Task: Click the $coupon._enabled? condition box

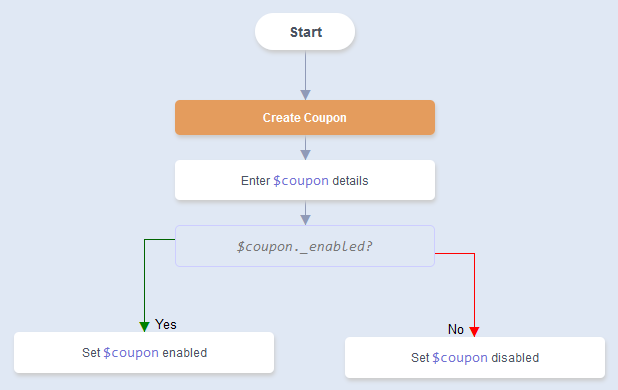Action: 305,246
